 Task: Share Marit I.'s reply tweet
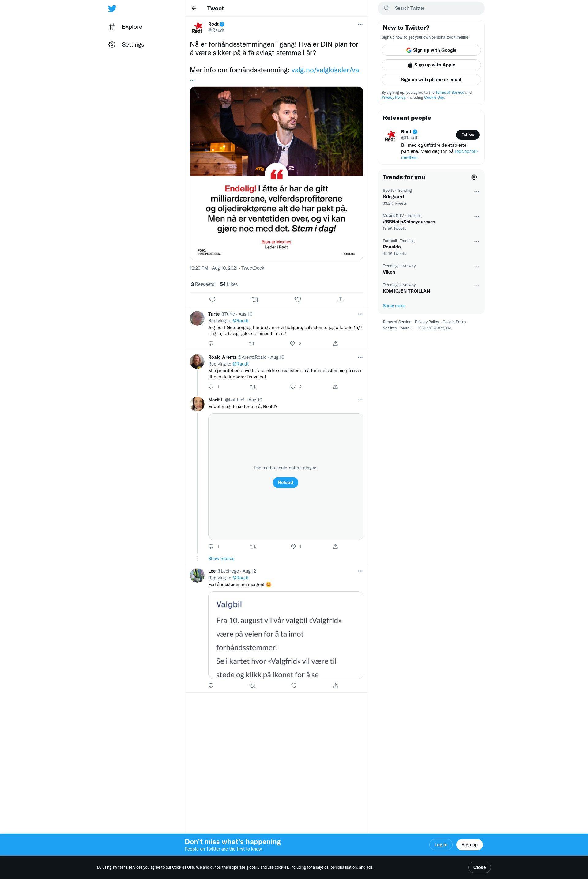tap(335, 547)
